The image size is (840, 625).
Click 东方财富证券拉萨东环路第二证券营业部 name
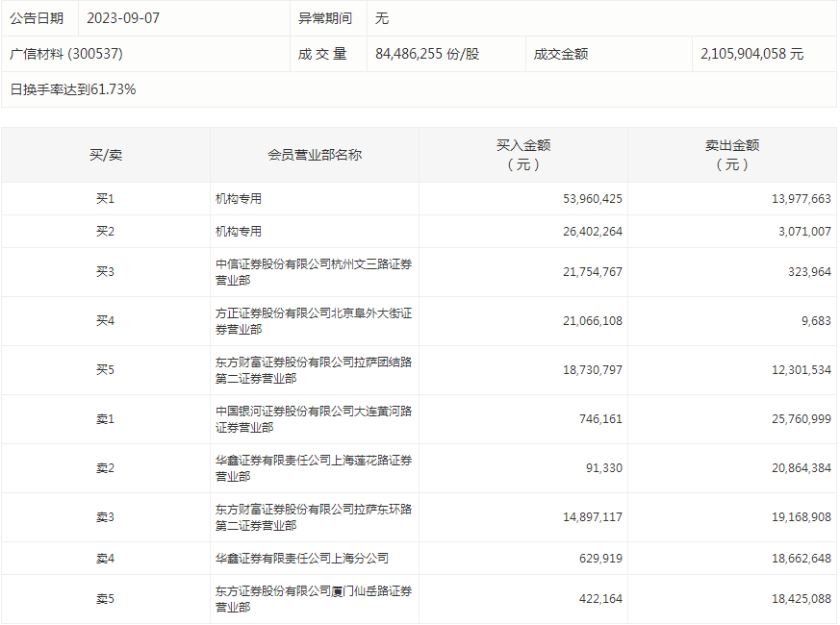(x=314, y=517)
